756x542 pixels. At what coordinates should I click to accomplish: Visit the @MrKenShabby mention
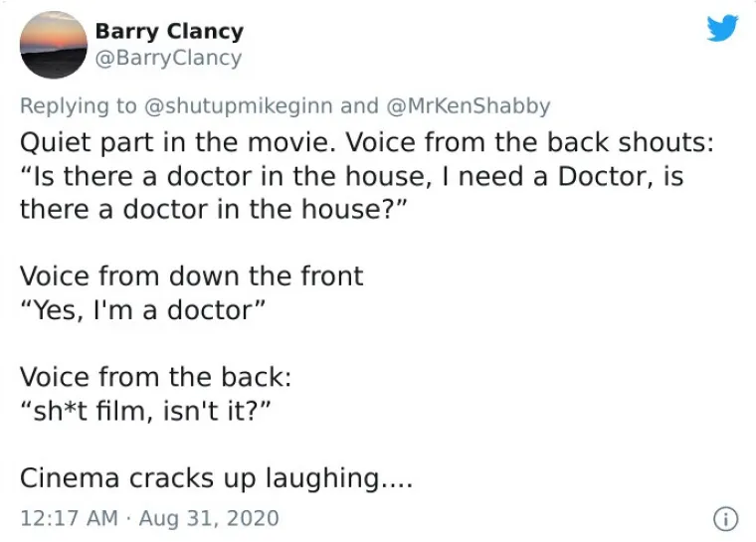pyautogui.click(x=469, y=106)
